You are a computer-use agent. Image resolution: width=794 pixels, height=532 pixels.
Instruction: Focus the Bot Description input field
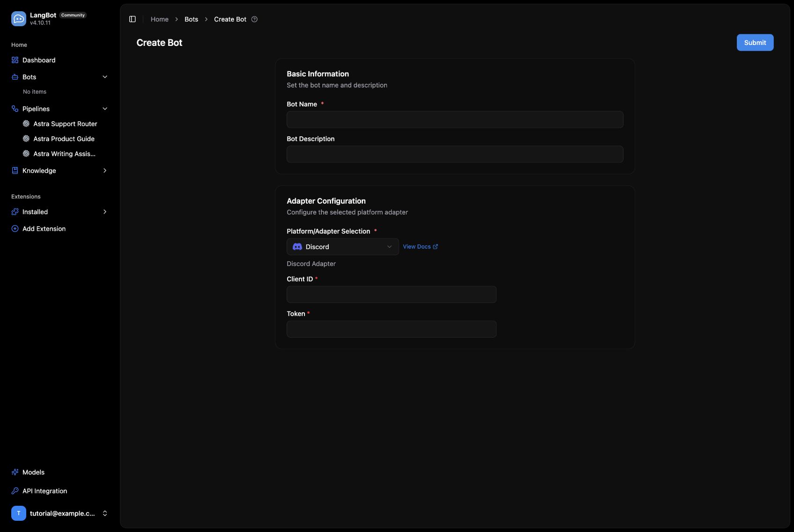click(x=455, y=154)
